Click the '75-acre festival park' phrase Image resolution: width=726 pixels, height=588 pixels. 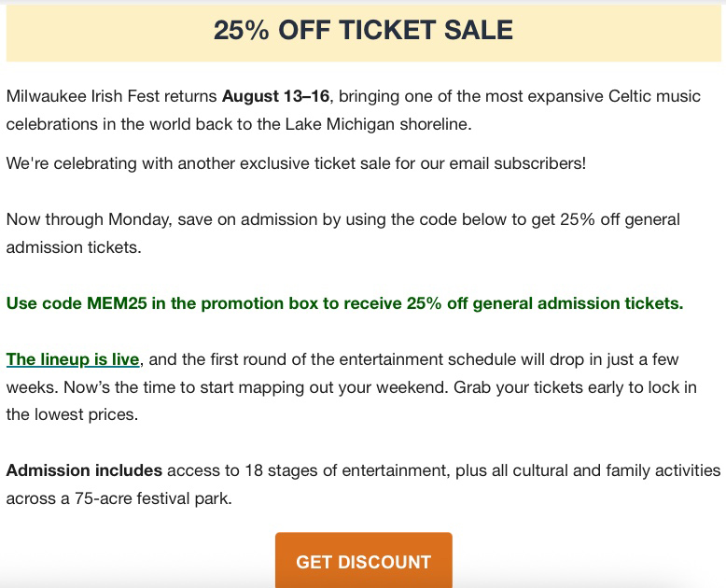click(153, 498)
